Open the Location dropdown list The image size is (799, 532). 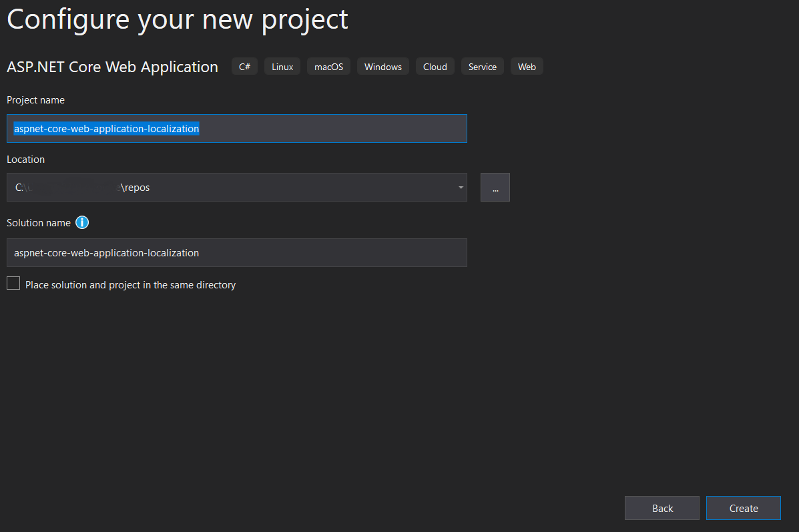pyautogui.click(x=460, y=187)
